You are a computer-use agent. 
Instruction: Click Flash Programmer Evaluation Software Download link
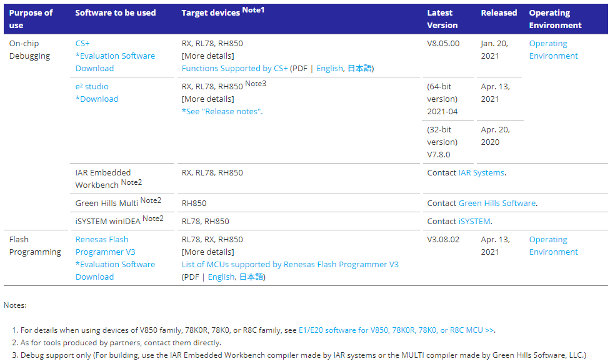coord(115,271)
